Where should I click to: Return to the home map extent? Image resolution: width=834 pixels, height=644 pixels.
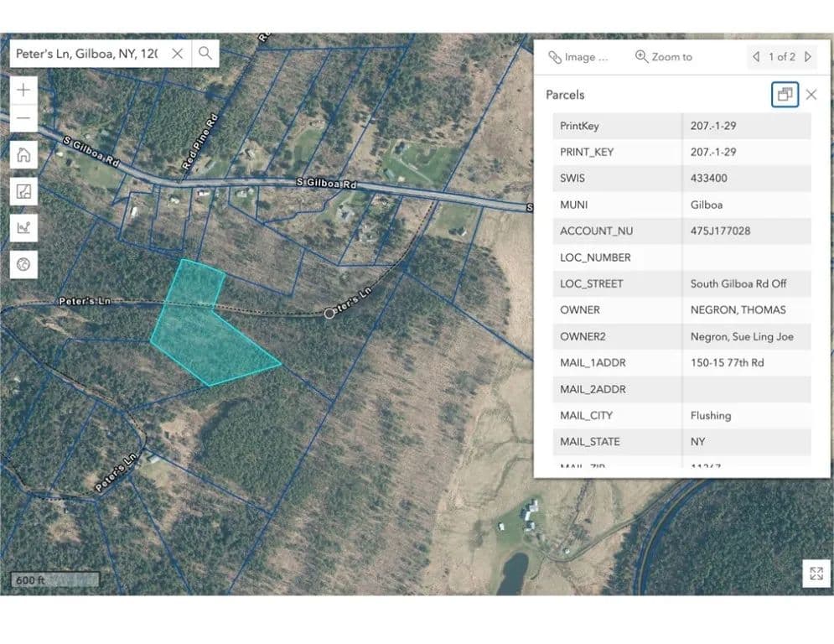point(23,154)
